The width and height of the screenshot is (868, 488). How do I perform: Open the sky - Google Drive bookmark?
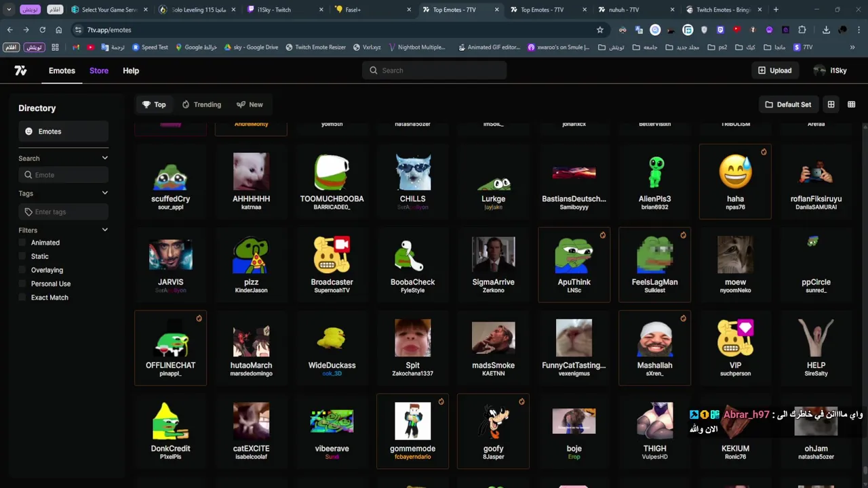[x=251, y=47]
